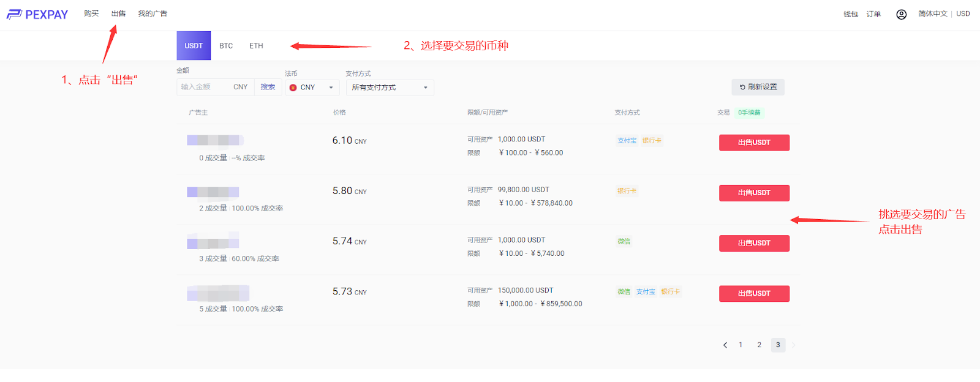The width and height of the screenshot is (980, 382).
Task: Open the CNY fiat currency dropdown
Action: [x=312, y=88]
